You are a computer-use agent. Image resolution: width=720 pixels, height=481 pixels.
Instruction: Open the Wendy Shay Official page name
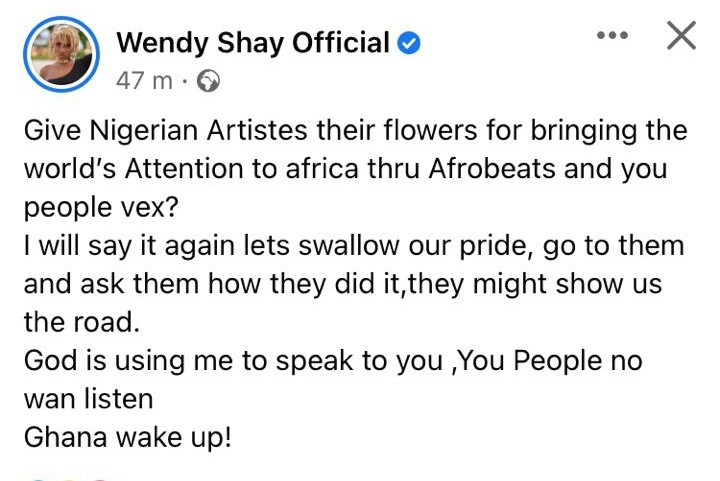pos(253,43)
